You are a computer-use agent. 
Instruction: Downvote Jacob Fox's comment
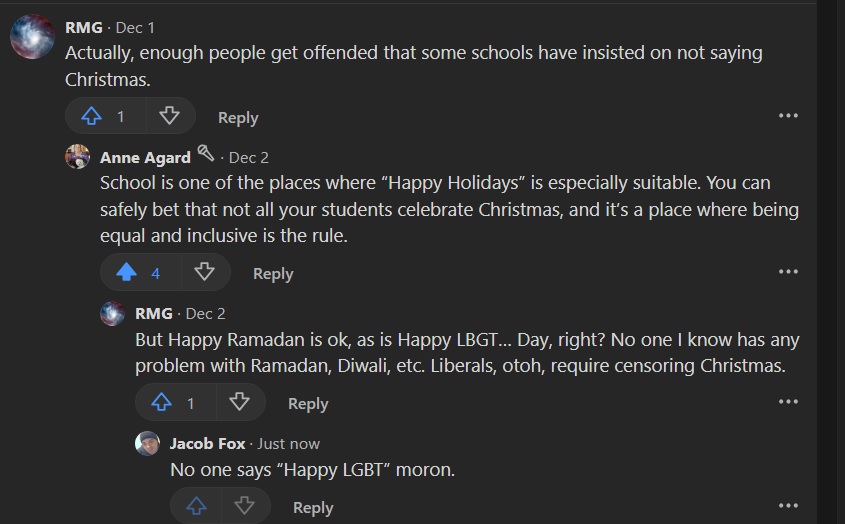(244, 507)
